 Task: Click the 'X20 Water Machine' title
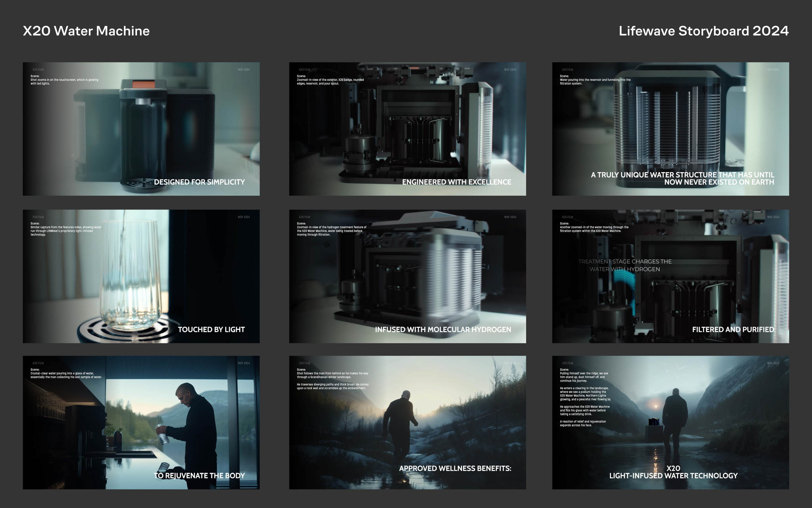[86, 31]
